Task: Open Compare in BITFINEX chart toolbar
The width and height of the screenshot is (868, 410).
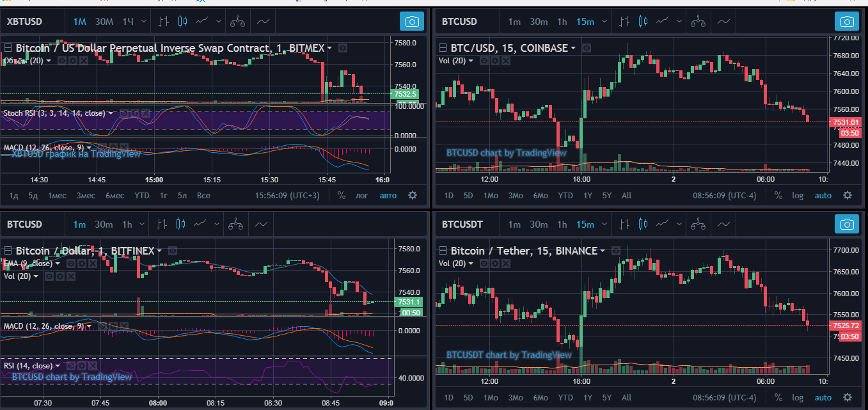Action: (x=236, y=224)
